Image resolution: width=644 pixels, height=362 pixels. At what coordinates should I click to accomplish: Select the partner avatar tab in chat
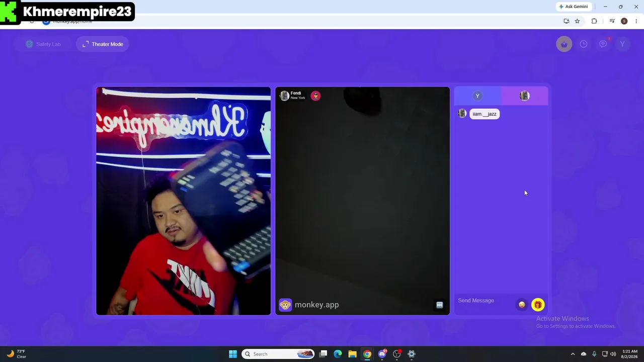524,96
